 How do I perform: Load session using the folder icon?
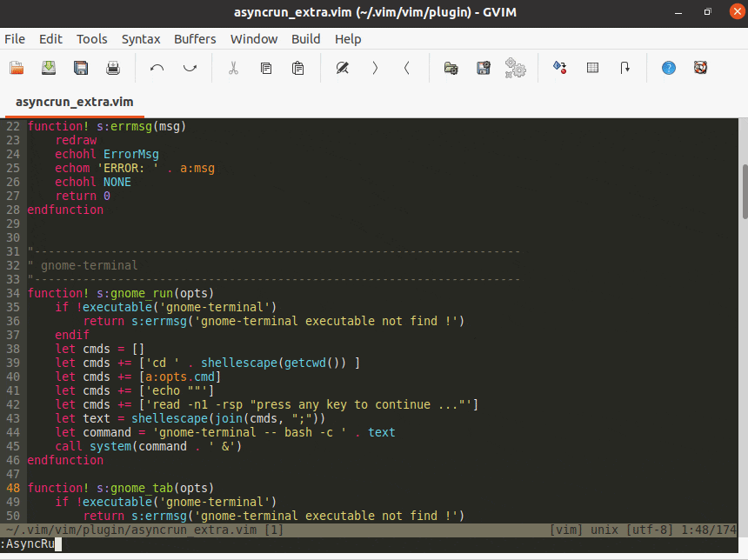[451, 68]
